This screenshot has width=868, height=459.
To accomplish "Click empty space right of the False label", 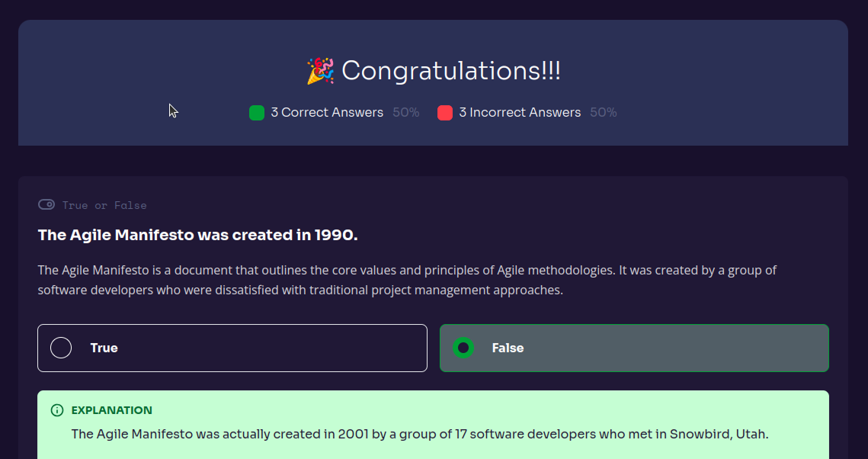I will [x=671, y=348].
